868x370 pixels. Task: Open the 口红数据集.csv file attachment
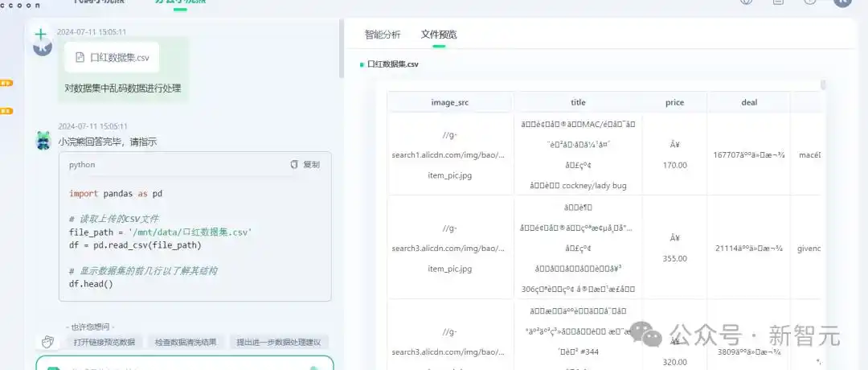point(113,58)
